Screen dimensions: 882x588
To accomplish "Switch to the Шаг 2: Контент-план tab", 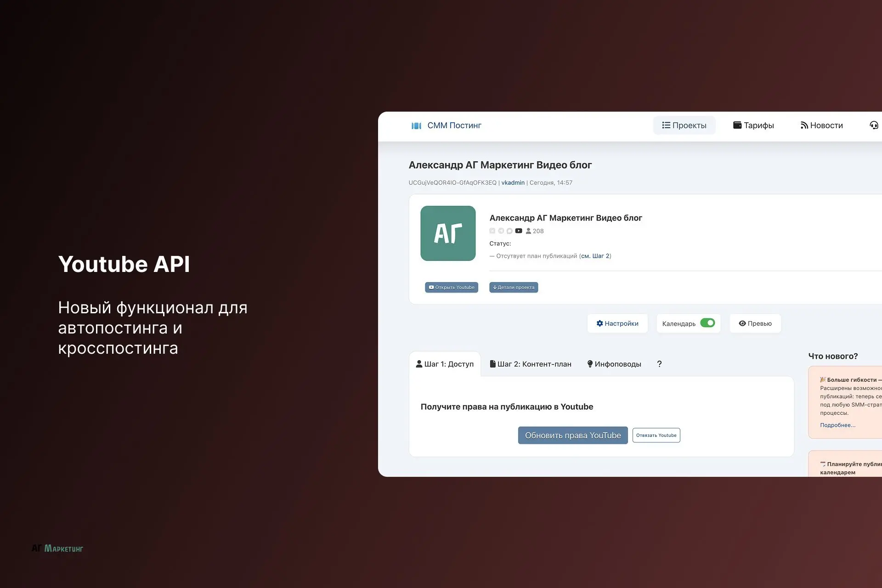I will pos(531,364).
